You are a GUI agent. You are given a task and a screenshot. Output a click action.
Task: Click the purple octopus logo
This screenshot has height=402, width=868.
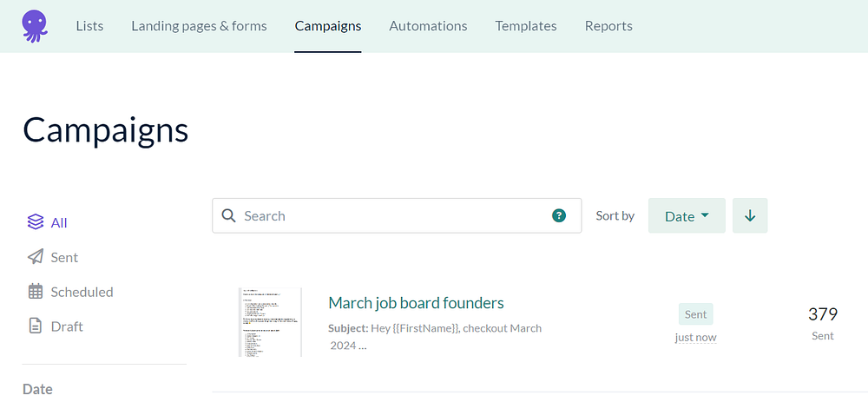coord(36,25)
